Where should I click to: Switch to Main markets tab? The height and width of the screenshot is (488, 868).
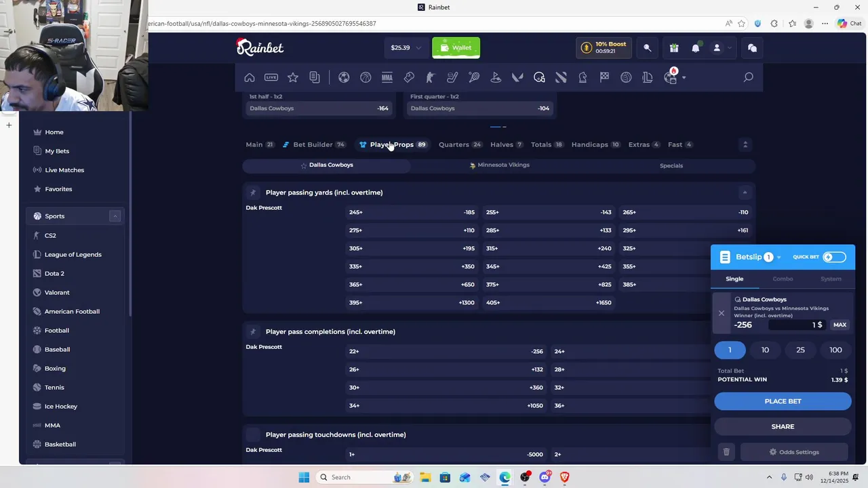point(260,144)
